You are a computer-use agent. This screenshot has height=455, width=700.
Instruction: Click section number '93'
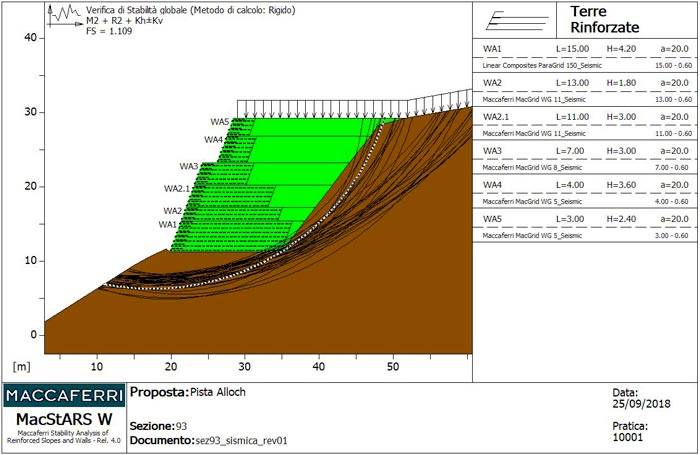(x=181, y=426)
